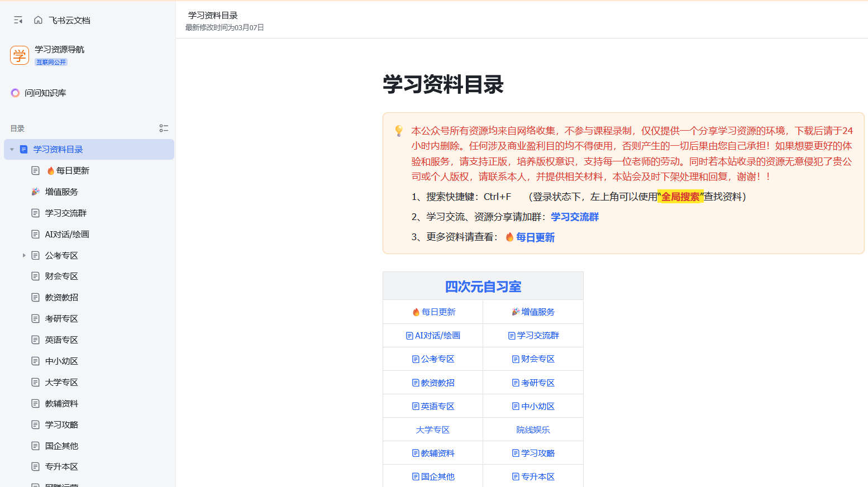Open 增值服务 in the sidebar tree
Screen dimensions: 868x487
[x=61, y=192]
